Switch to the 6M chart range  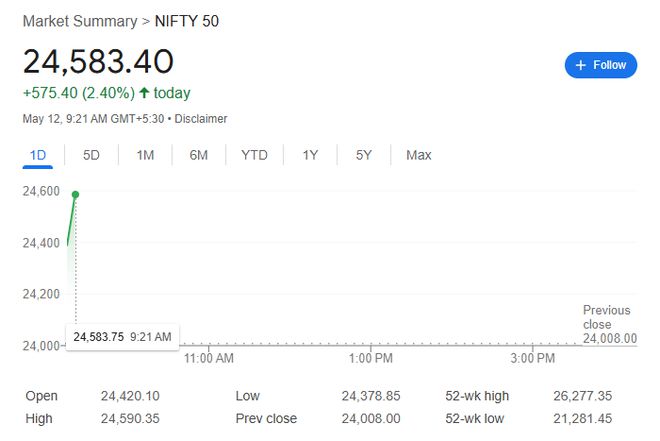click(199, 155)
